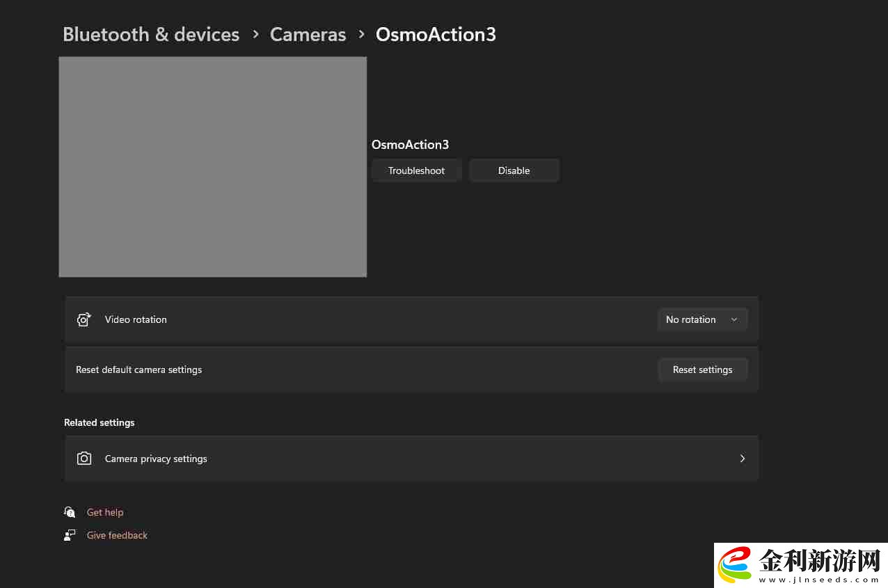The image size is (888, 588).
Task: Click the Give feedback icon
Action: click(x=70, y=535)
